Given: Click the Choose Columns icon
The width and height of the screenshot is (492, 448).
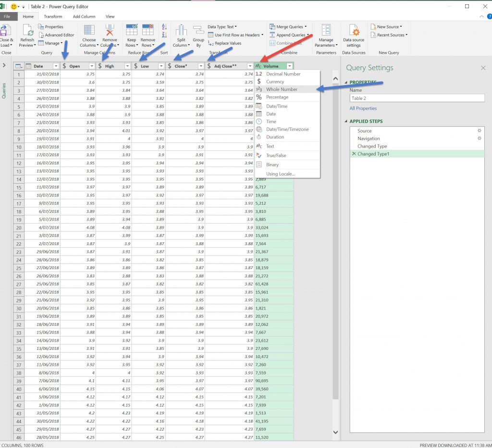Looking at the screenshot, I should point(89,30).
